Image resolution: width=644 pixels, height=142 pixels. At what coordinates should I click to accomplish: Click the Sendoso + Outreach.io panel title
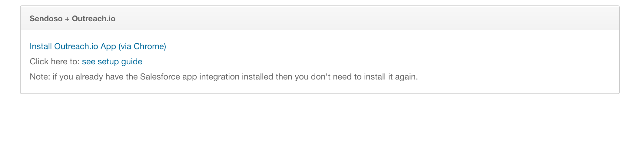click(72, 19)
